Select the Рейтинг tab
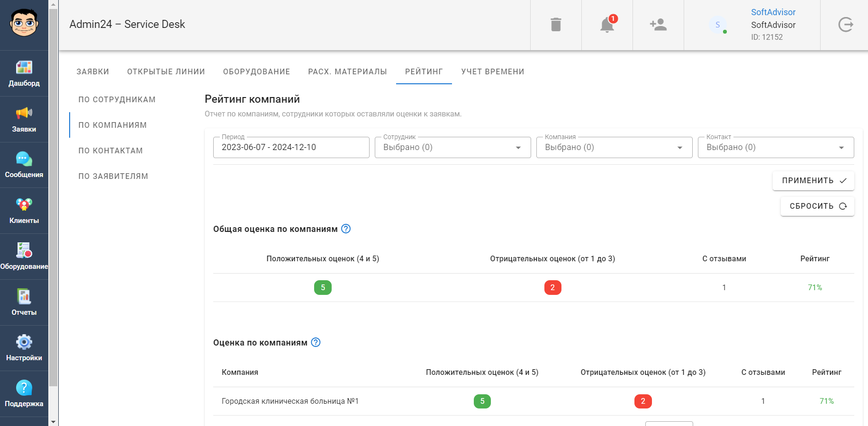 (424, 71)
